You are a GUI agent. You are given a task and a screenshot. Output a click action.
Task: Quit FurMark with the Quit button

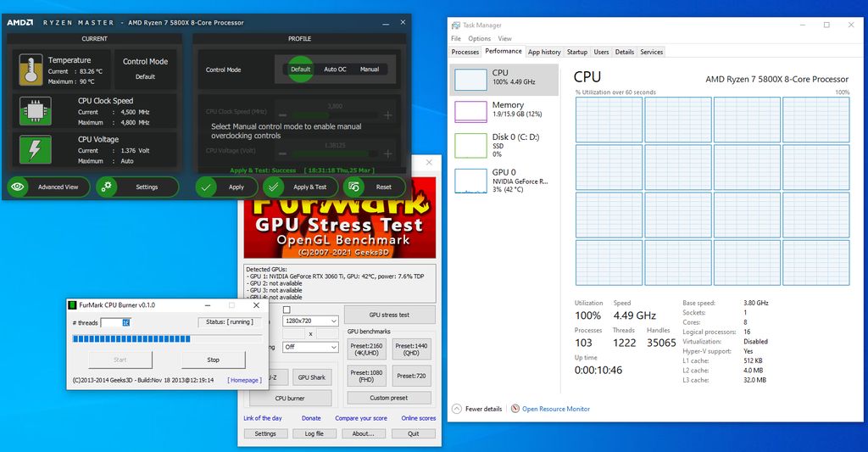pyautogui.click(x=414, y=433)
